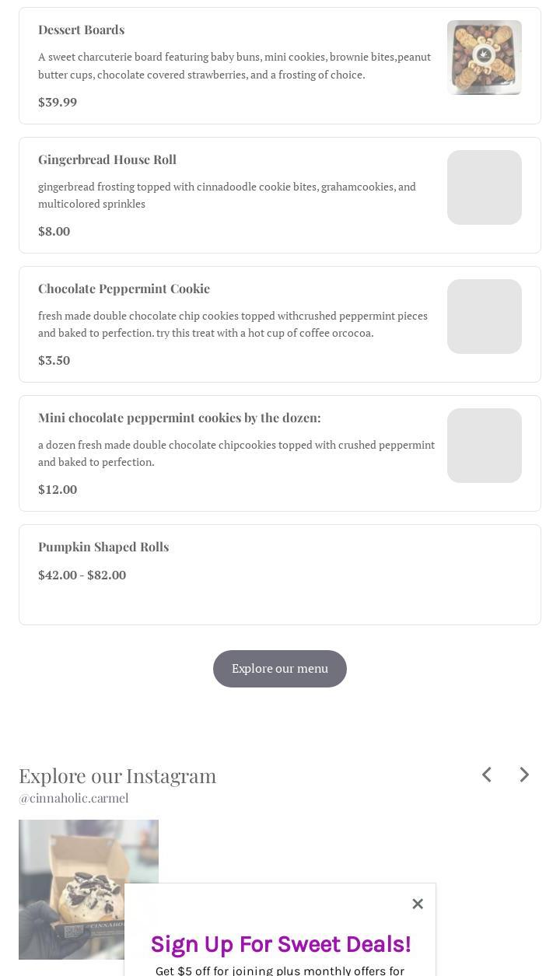This screenshot has width=560, height=976.
Task: Open the @cinnaholic.carmel Instagram link
Action: (x=74, y=798)
